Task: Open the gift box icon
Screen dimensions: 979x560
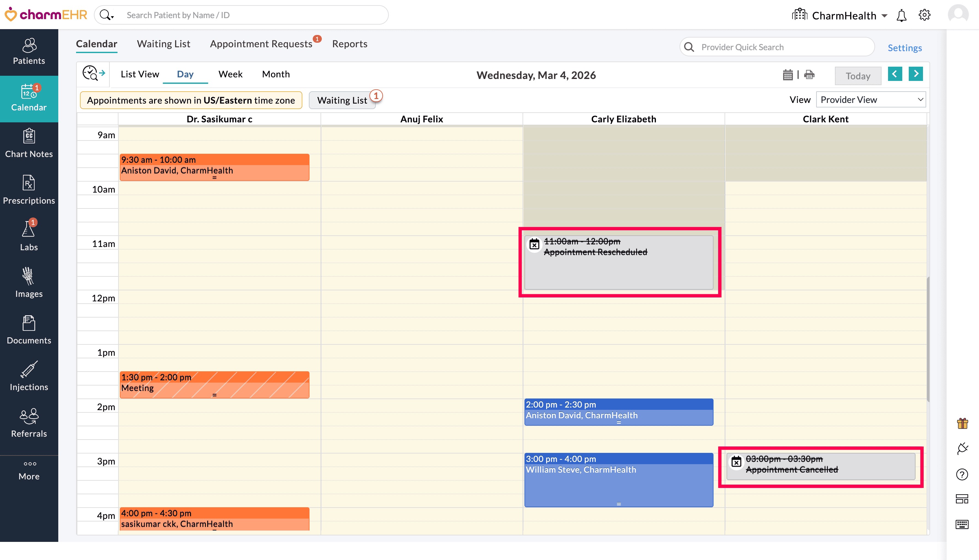Action: [x=962, y=423]
